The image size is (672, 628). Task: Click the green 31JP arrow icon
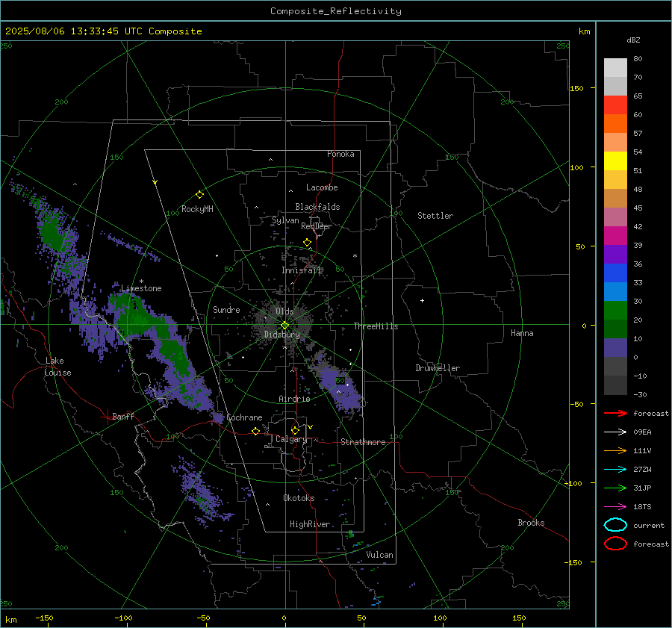coord(615,488)
